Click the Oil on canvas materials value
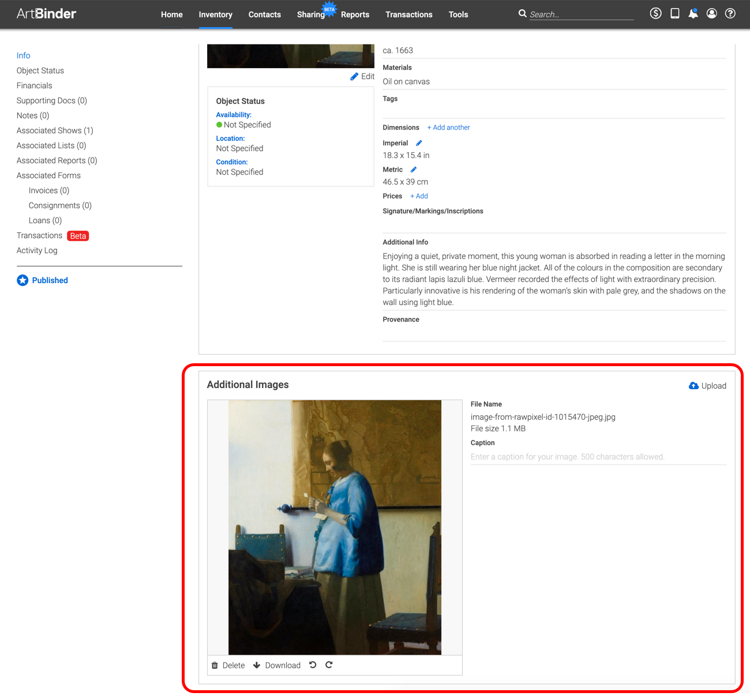Image resolution: width=750 pixels, height=700 pixels. [x=406, y=81]
